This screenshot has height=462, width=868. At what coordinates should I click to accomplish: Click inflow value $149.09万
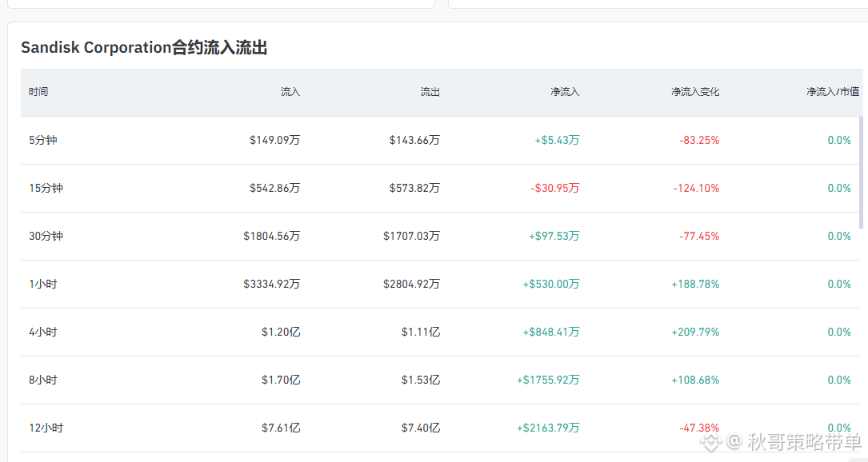coord(274,140)
